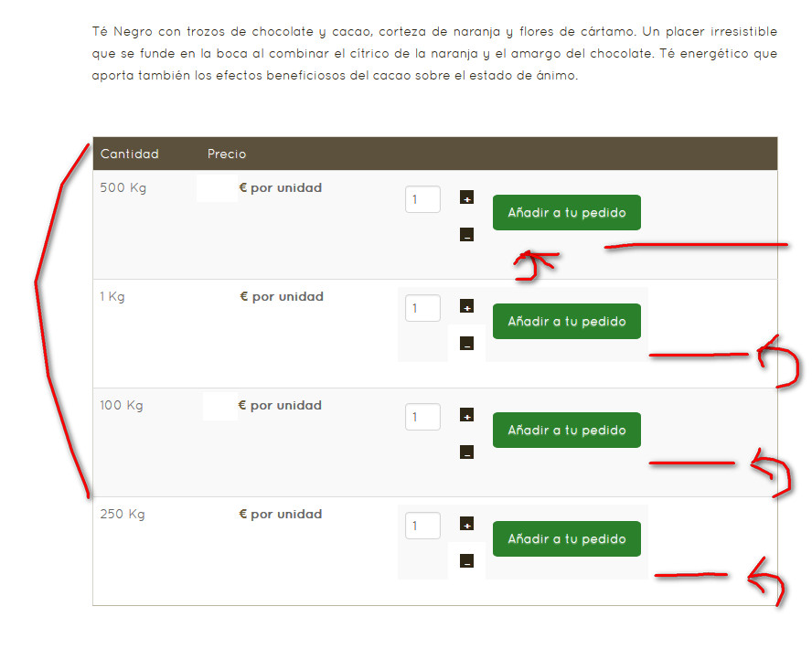Decrease quantity for the 500 Kg row
Screen dimensions: 812x649
(466, 235)
